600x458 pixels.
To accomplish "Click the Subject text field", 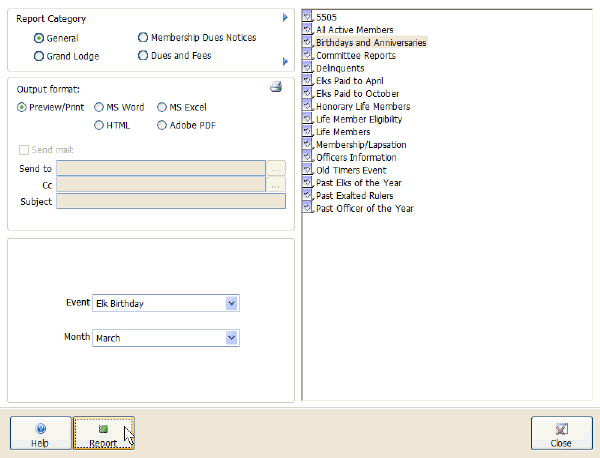I will point(171,202).
